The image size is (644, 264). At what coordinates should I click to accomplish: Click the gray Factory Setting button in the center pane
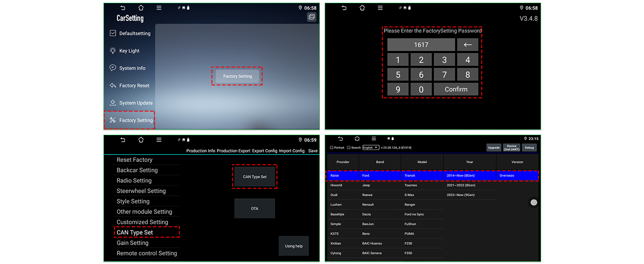pyautogui.click(x=237, y=76)
